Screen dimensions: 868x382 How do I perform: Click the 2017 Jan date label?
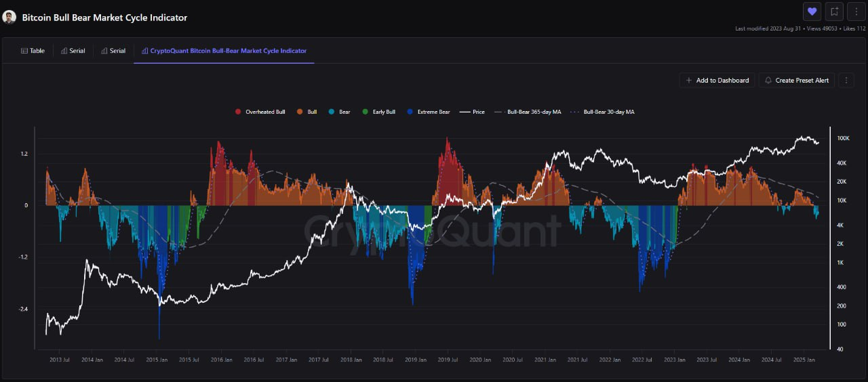(x=285, y=360)
